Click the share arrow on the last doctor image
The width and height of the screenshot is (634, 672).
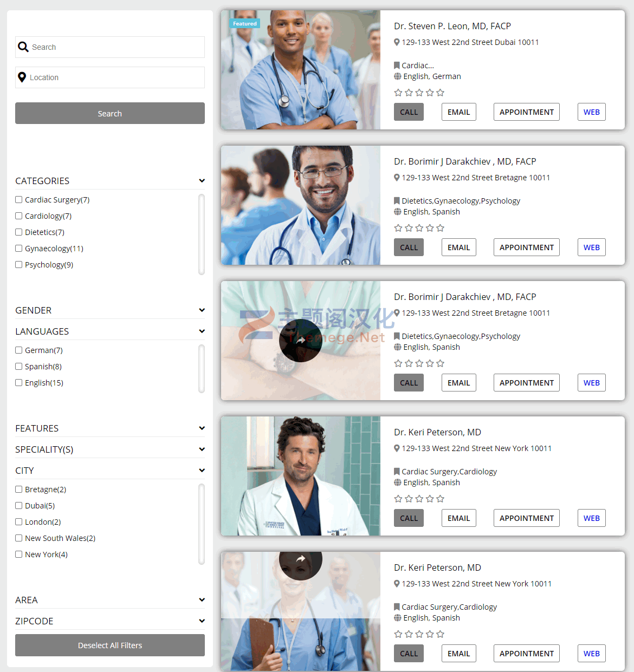pos(301,559)
